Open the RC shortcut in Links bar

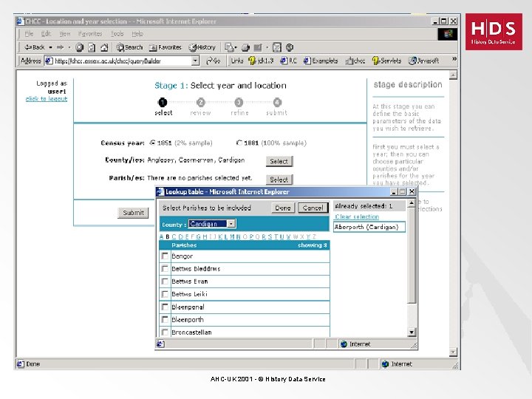pos(288,61)
